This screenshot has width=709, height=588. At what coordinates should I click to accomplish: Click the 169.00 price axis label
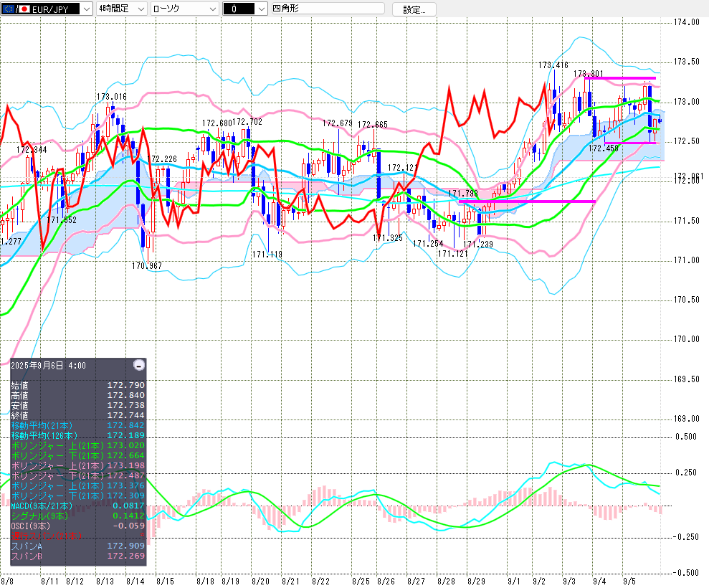(x=686, y=419)
